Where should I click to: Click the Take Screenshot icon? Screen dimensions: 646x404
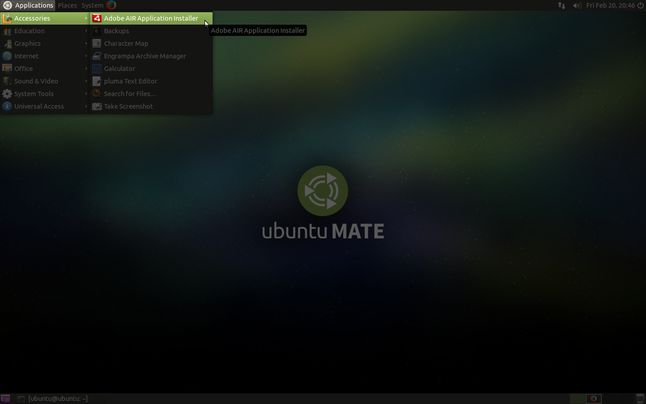(96, 107)
